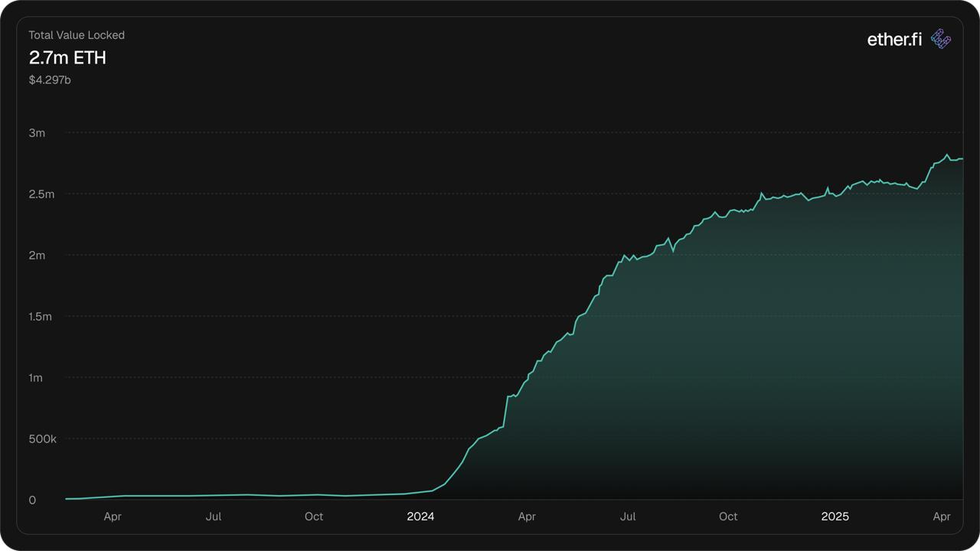Select the Total Value Locked title

tap(77, 35)
